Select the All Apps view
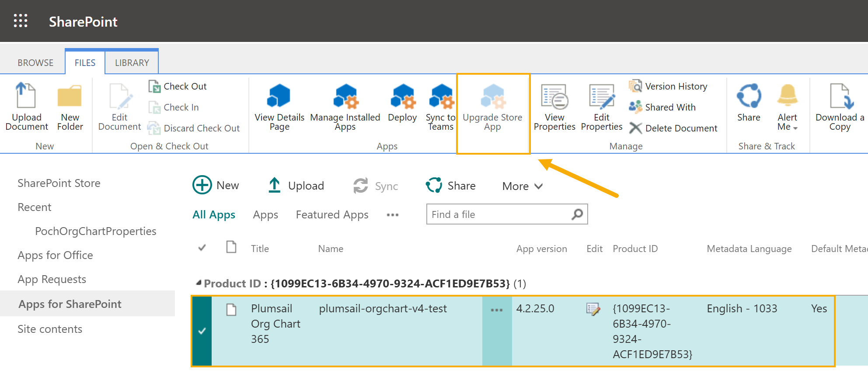This screenshot has width=868, height=380. [x=214, y=214]
